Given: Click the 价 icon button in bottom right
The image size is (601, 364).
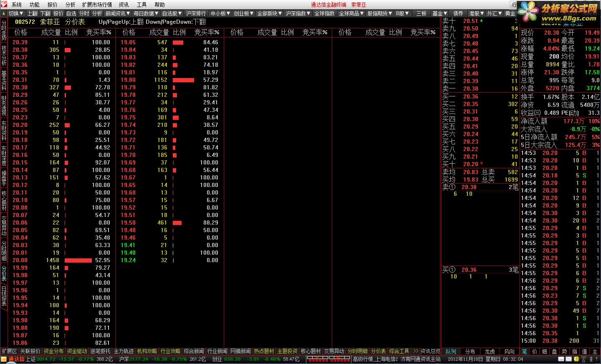Looking at the screenshot, I should [534, 351].
